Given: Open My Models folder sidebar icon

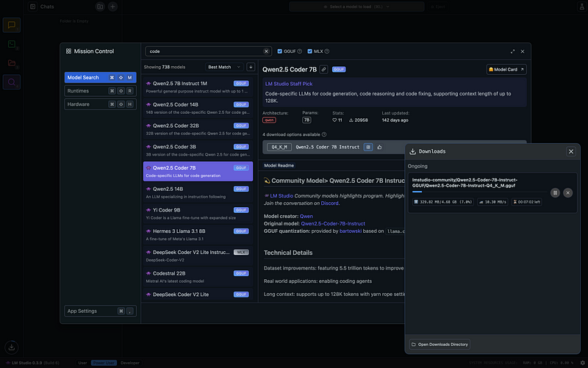Looking at the screenshot, I should tap(12, 63).
